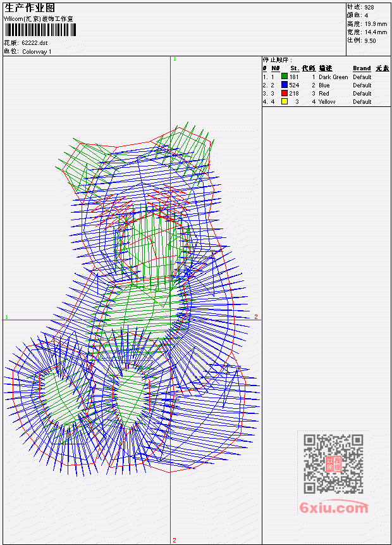Click the stitch count value 928
Screen dimensions: 392x545
pos(369,8)
